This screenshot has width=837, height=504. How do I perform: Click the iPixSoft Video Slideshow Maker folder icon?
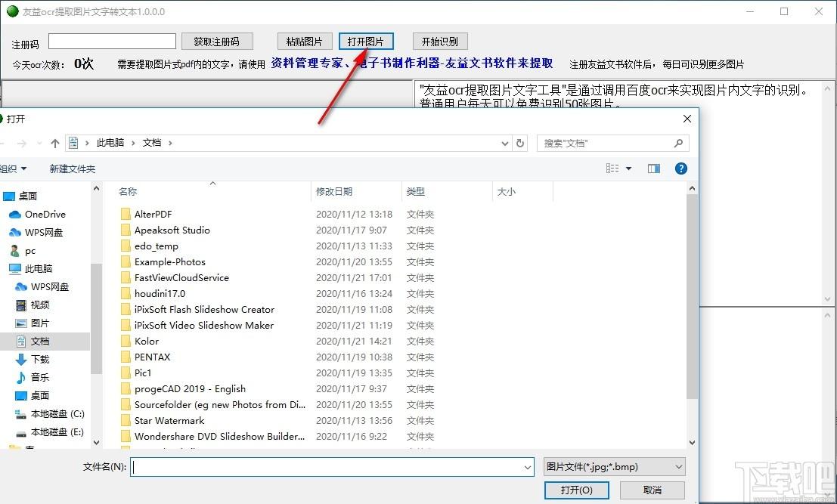pos(126,326)
